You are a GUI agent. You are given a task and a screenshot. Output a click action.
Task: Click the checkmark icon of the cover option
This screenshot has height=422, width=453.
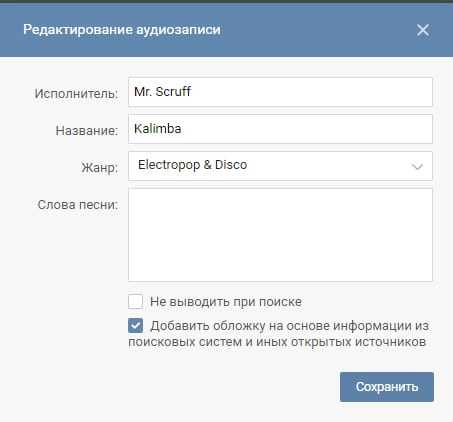[x=135, y=325]
